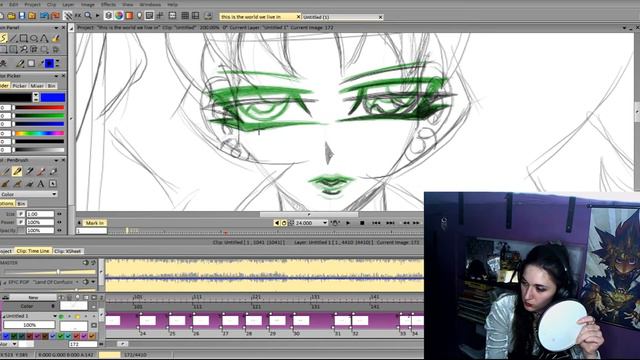This screenshot has width=640, height=360.
Task: Click the New layer button
Action: [x=33, y=298]
